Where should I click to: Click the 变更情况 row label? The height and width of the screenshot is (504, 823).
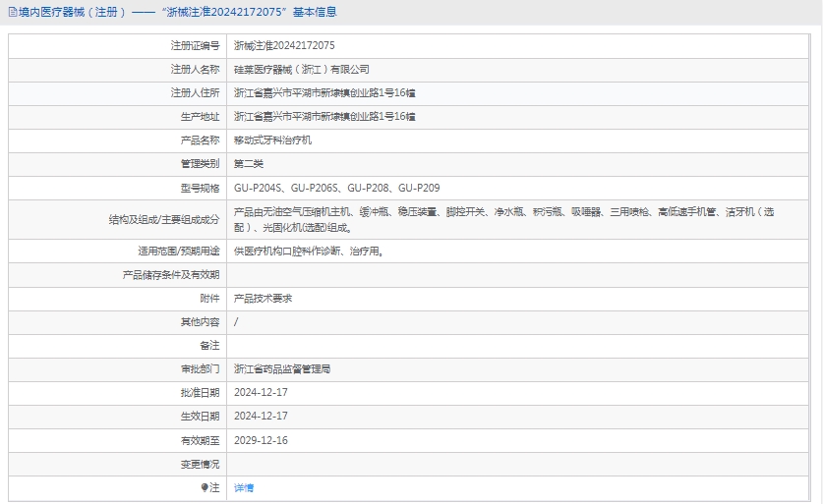click(200, 464)
